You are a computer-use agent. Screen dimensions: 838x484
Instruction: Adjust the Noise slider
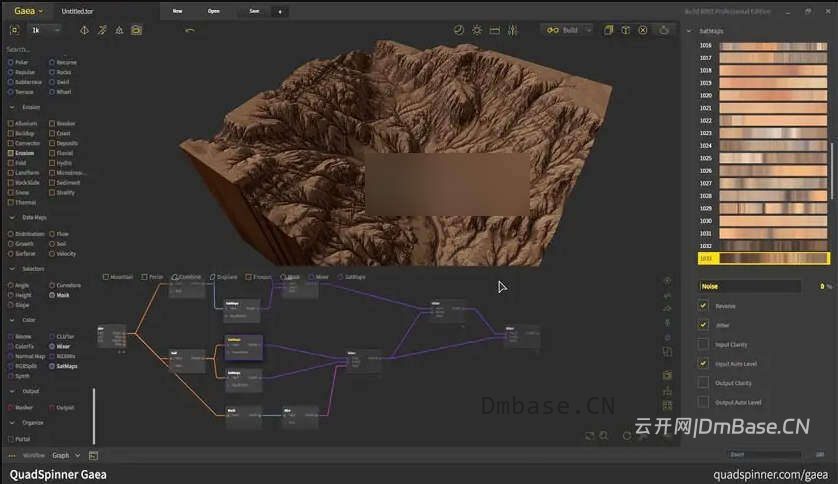(750, 286)
